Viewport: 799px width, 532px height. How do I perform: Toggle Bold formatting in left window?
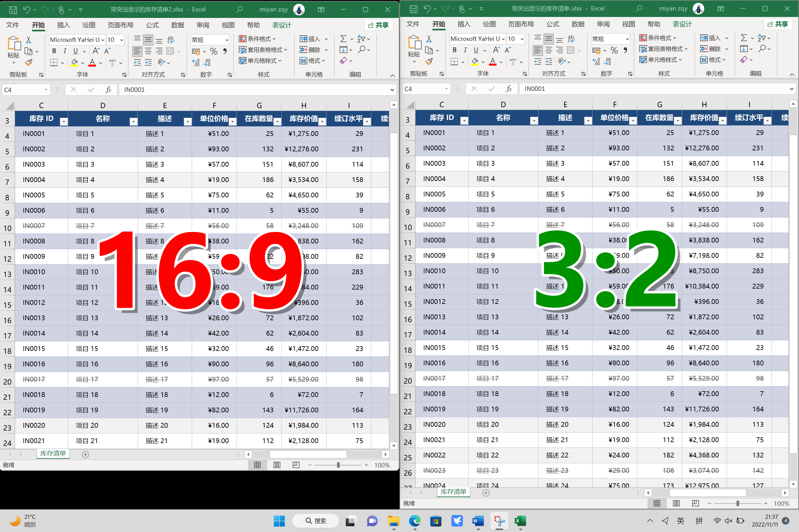point(54,51)
